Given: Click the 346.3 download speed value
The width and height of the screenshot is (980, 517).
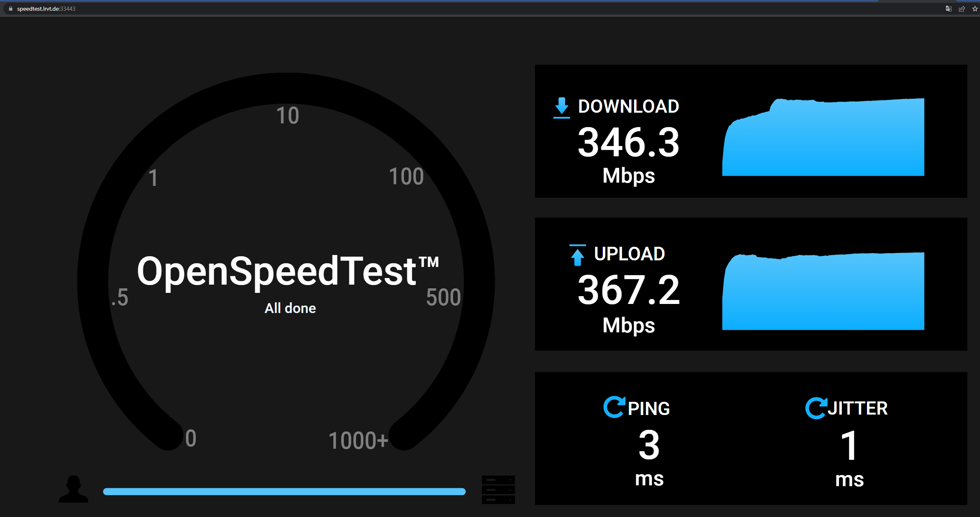Looking at the screenshot, I should (628, 142).
